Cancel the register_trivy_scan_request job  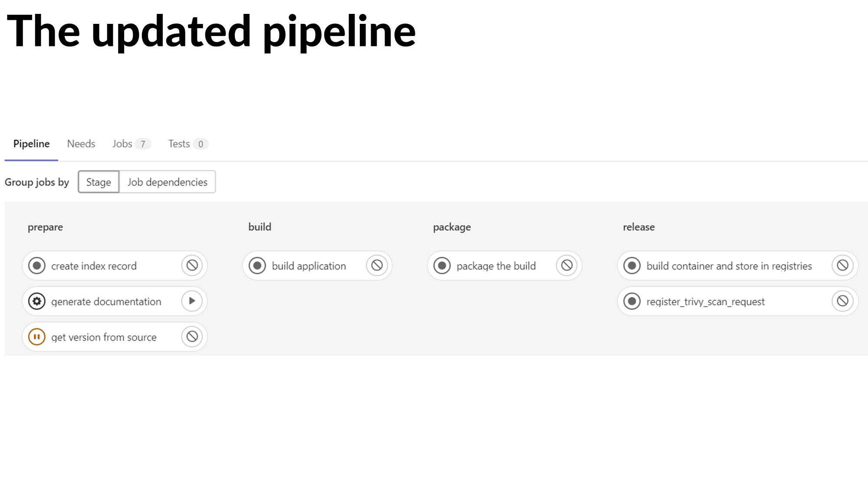842,301
